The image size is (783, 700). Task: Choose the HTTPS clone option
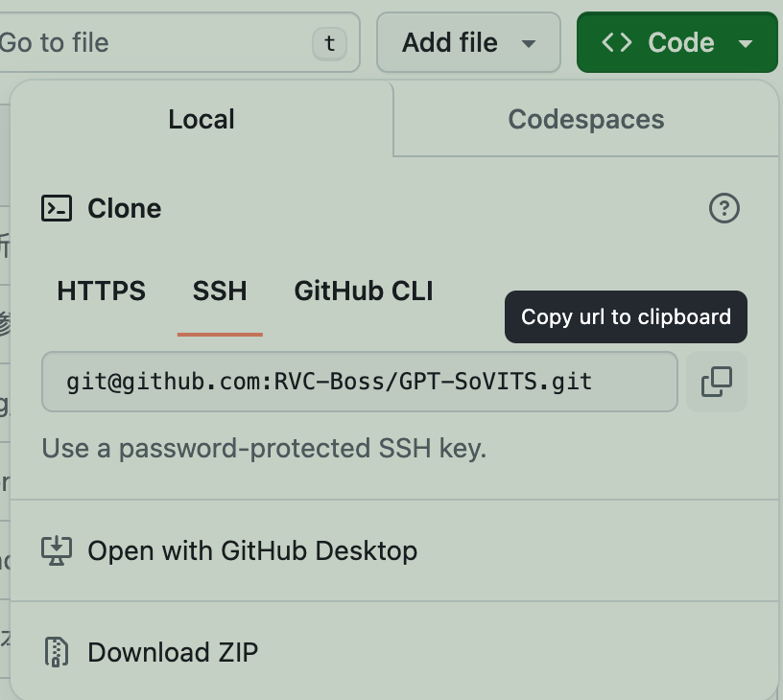click(x=101, y=291)
